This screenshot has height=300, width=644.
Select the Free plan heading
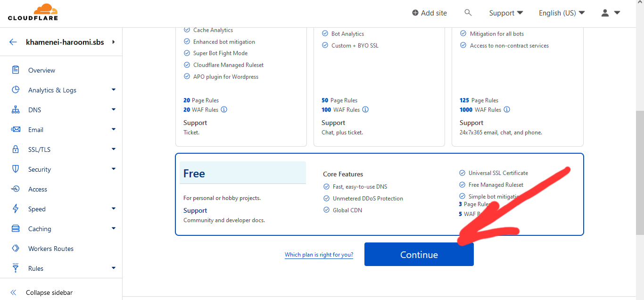194,174
